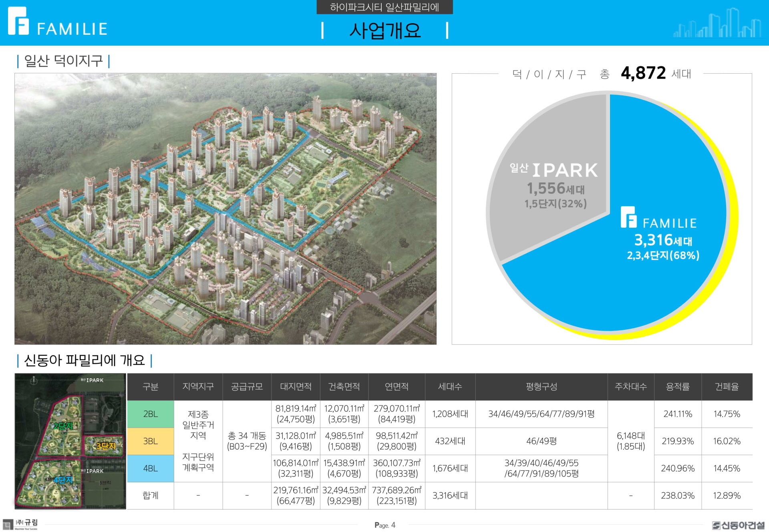Click the 6,148대 (1.85대) parking cell
The height and width of the screenshot is (532, 769).
pyautogui.click(x=631, y=441)
